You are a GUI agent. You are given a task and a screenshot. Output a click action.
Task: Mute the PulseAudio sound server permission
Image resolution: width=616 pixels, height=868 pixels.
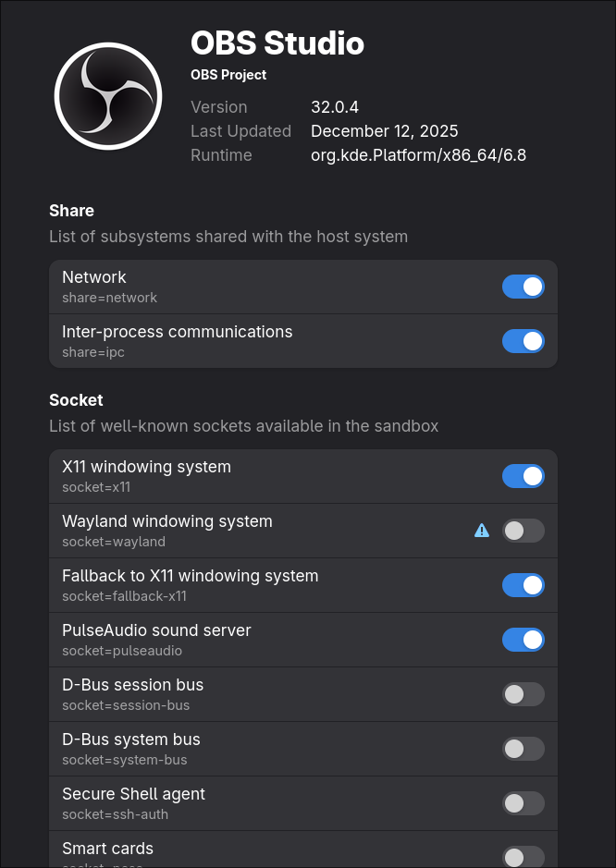[x=523, y=639]
